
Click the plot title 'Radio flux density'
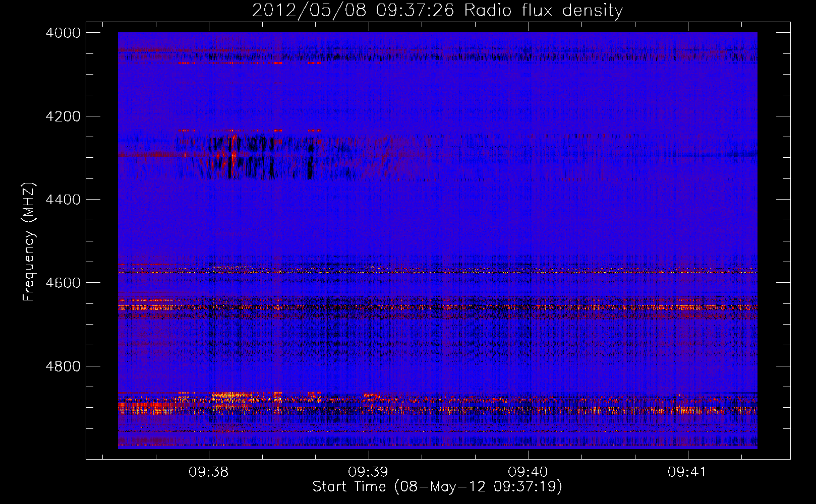pyautogui.click(x=437, y=10)
